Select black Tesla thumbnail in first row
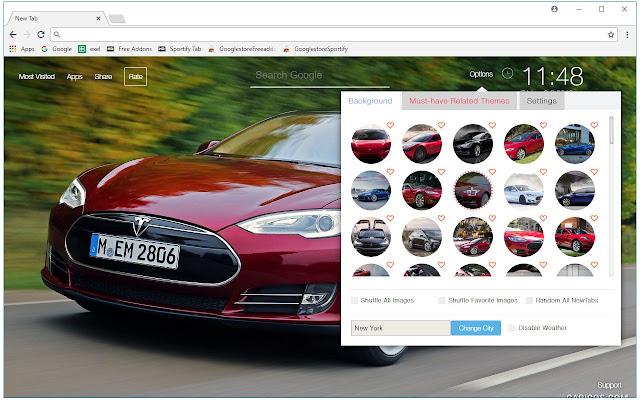This screenshot has width=640, height=400. coord(473,144)
